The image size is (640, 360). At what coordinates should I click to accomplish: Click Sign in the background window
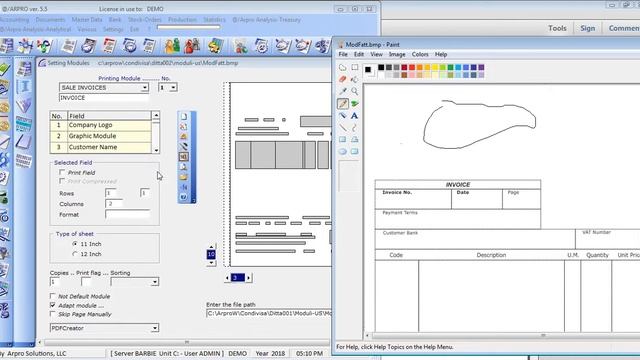588,28
